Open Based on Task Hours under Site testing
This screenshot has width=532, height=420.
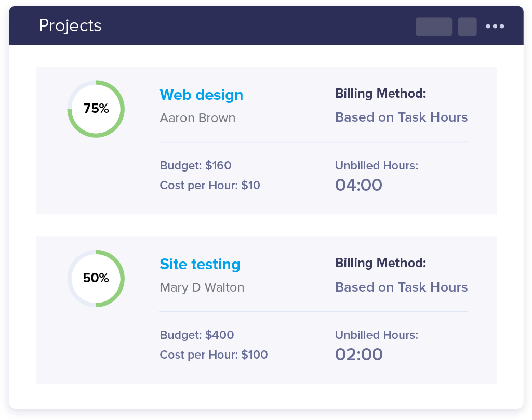[401, 287]
